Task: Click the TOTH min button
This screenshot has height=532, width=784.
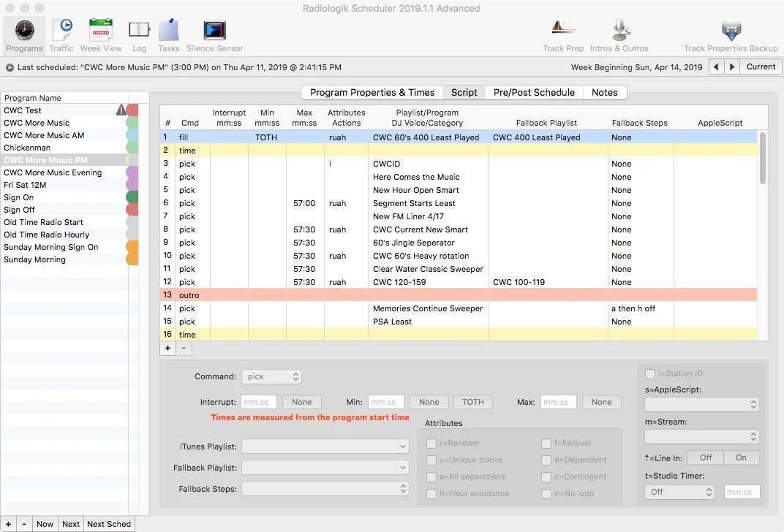Action: (473, 402)
